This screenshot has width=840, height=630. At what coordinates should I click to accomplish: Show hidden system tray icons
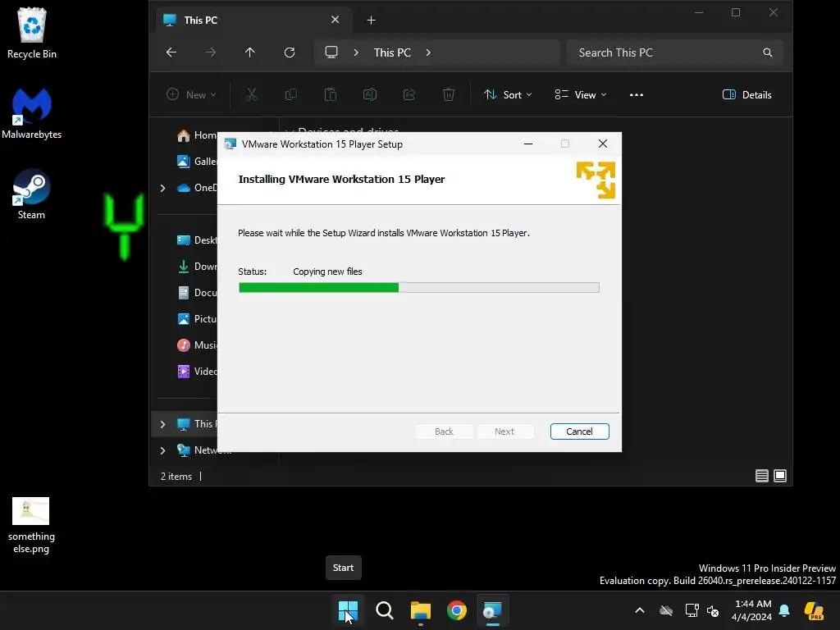pos(640,610)
